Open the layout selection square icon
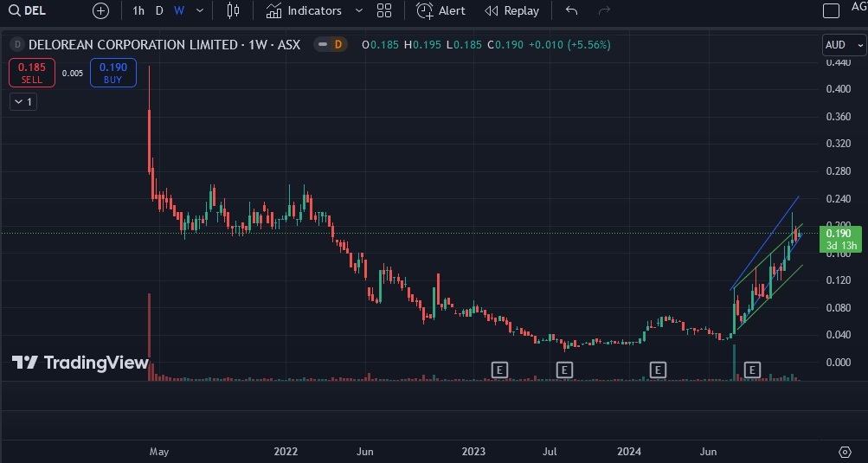This screenshot has width=868, height=463. pos(831,10)
